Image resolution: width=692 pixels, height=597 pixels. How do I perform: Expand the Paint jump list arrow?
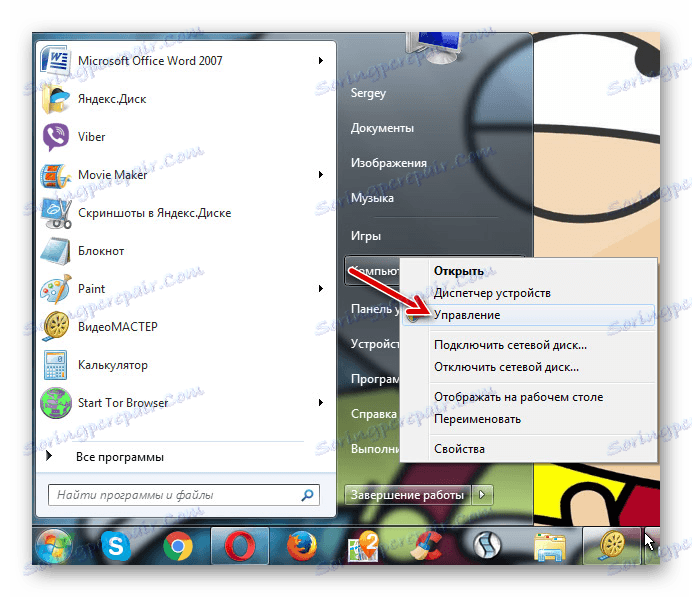click(x=321, y=289)
